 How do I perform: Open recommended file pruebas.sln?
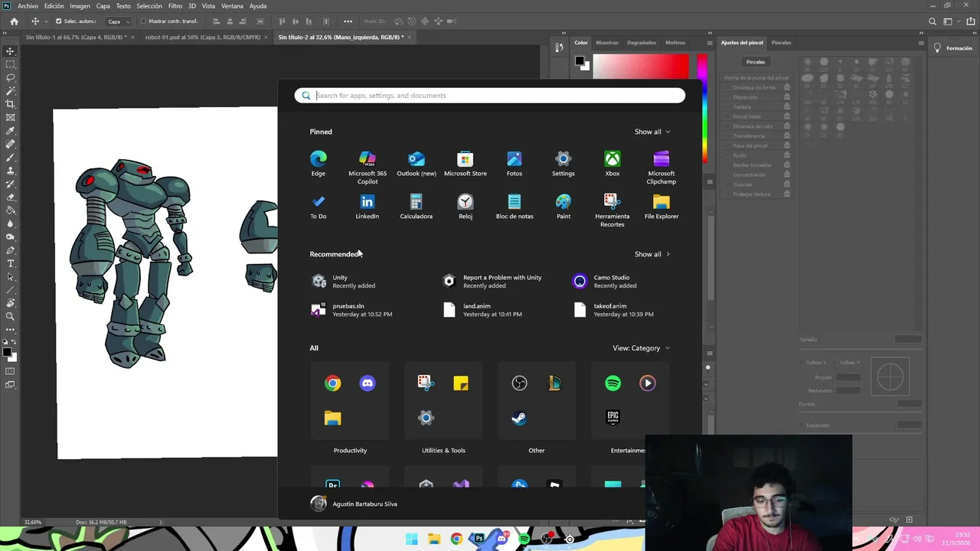click(x=352, y=310)
